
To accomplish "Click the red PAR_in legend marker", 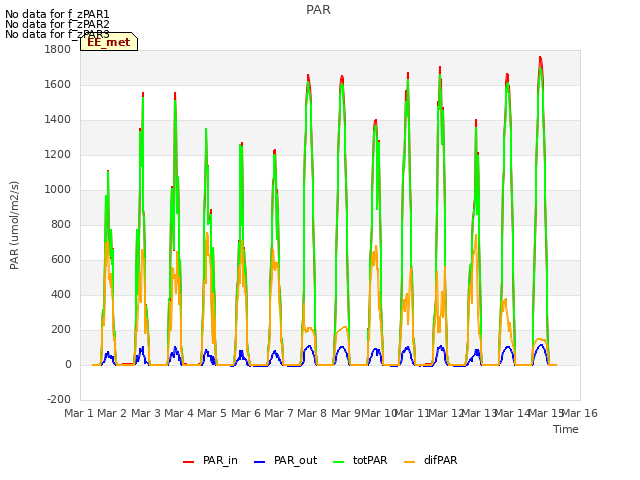I will [x=189, y=462].
